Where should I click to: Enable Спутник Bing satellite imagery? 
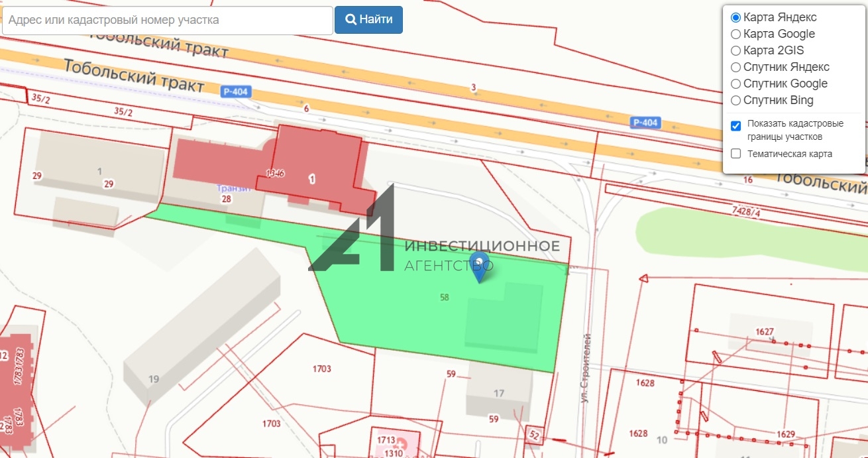point(735,101)
